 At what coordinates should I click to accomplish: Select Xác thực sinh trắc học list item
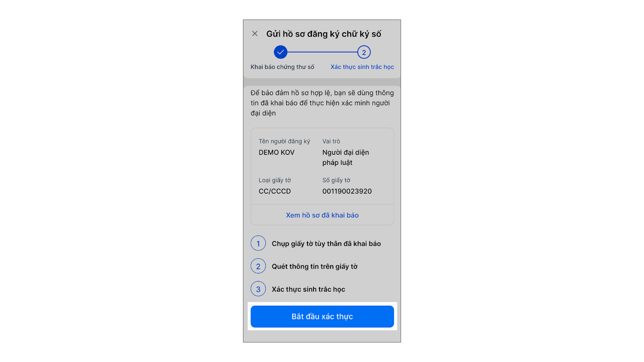(x=308, y=289)
